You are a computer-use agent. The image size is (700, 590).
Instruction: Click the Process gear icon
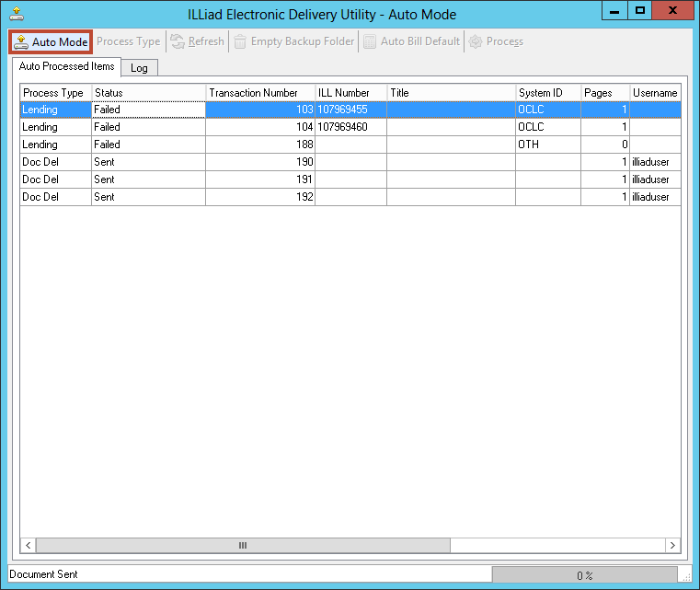pos(476,41)
